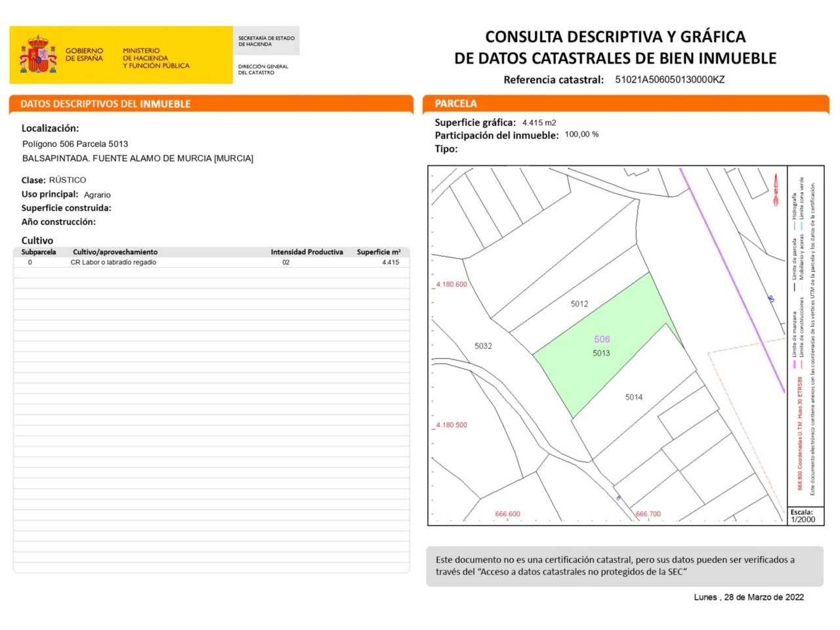Viewport: 840px width, 630px height.
Task: Click the "666.600" coordinate label
Action: (x=507, y=514)
